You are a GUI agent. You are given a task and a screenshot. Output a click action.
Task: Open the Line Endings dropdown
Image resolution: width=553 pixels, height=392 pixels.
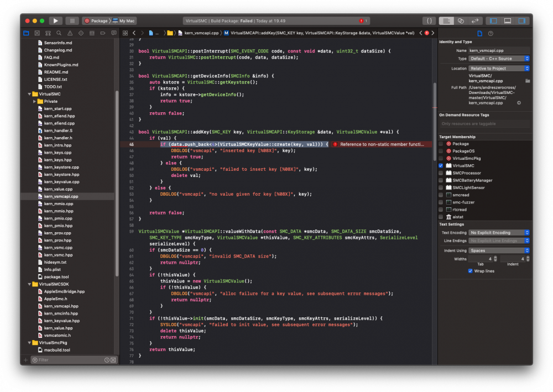(x=499, y=241)
